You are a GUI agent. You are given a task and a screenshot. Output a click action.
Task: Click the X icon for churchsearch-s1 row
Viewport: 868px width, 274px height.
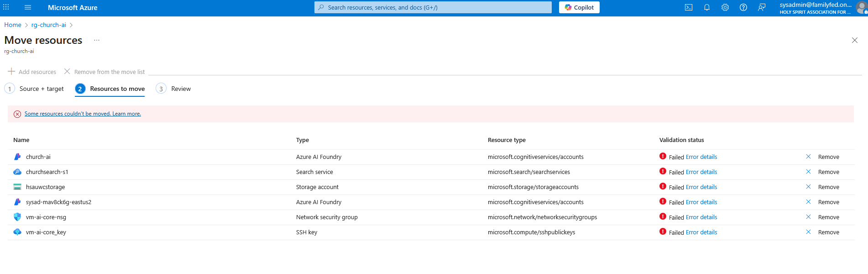(808, 172)
